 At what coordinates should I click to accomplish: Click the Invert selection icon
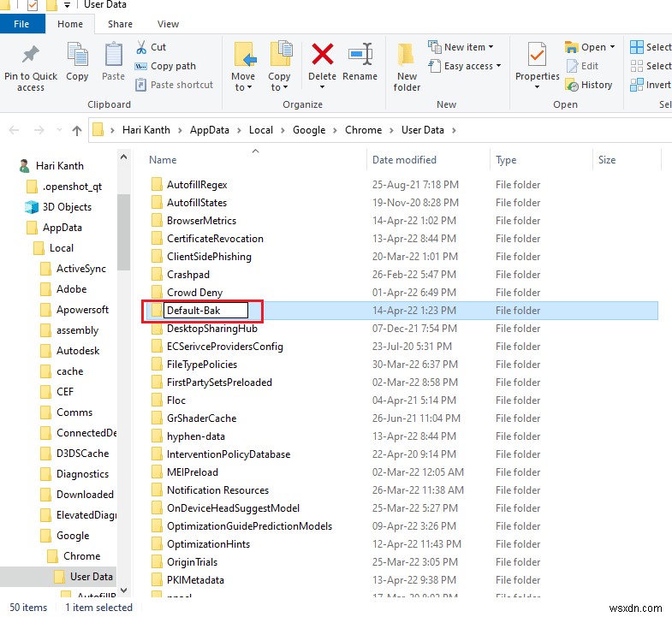[637, 85]
